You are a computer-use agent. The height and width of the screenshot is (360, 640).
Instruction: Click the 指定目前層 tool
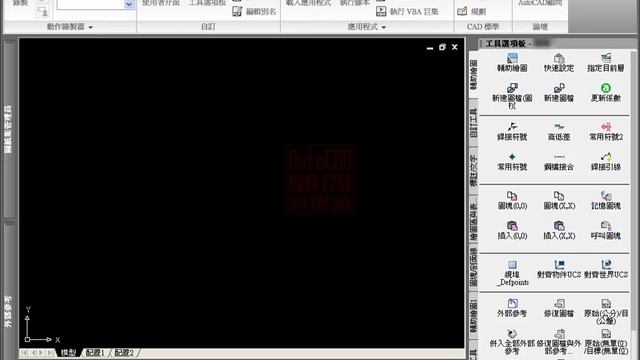coord(606,63)
